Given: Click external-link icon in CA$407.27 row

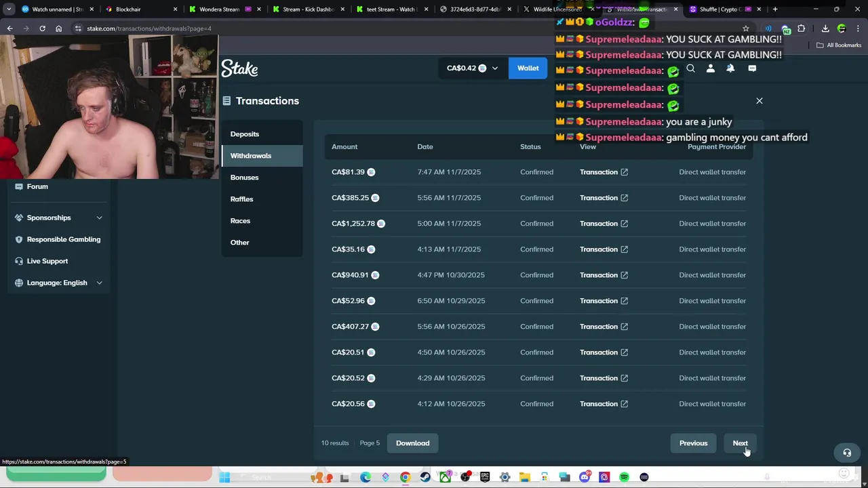Looking at the screenshot, I should [625, 327].
